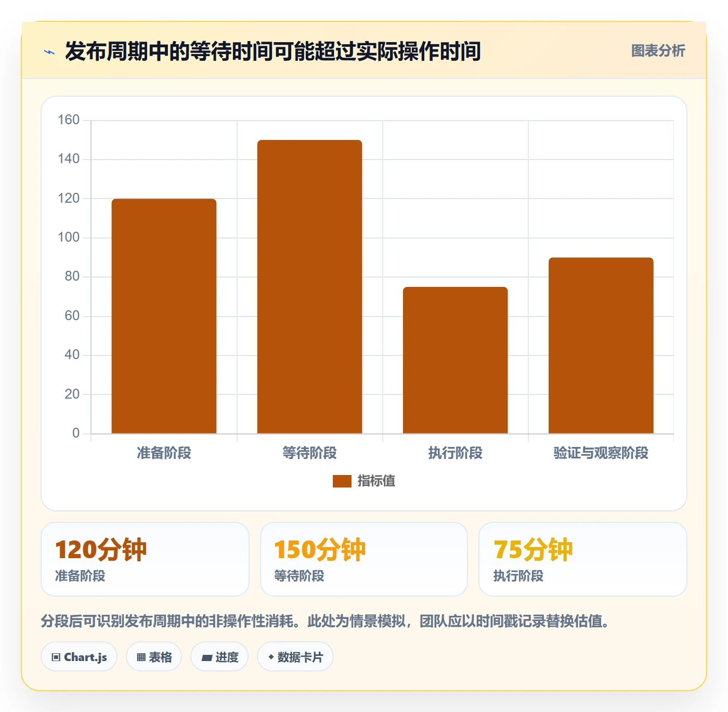Click the 准备阶段 x-axis label
The image size is (728, 712).
pos(164,453)
